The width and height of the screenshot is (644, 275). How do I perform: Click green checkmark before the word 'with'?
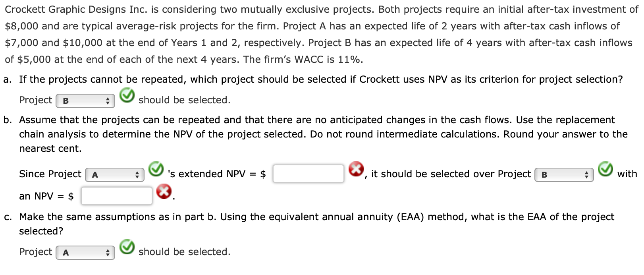coord(605,169)
